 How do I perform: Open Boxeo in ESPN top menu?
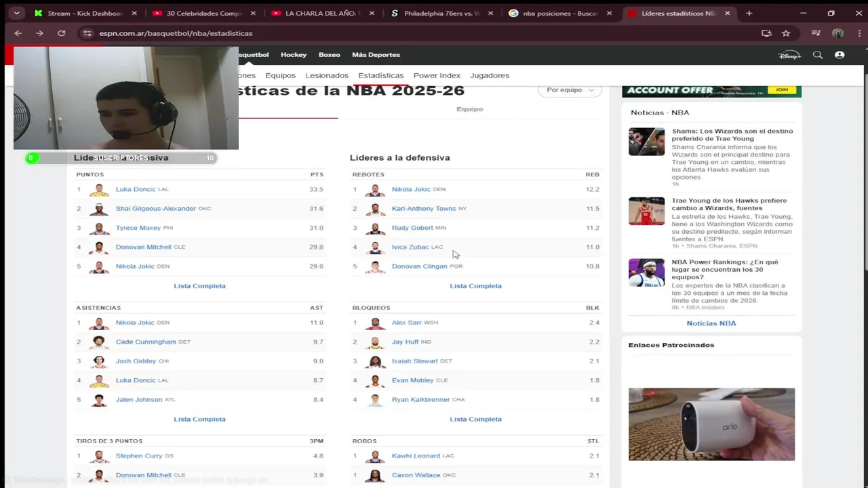(330, 55)
